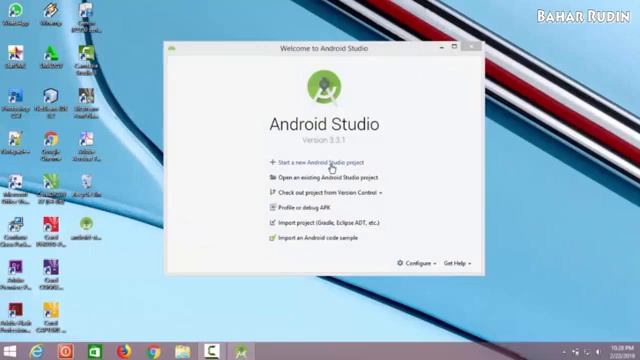The image size is (640, 360).
Task: Select the green letter A desktop shortcut
Action: tap(51, 57)
